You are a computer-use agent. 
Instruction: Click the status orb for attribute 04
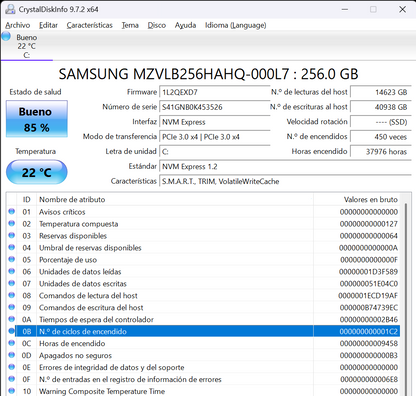12,247
